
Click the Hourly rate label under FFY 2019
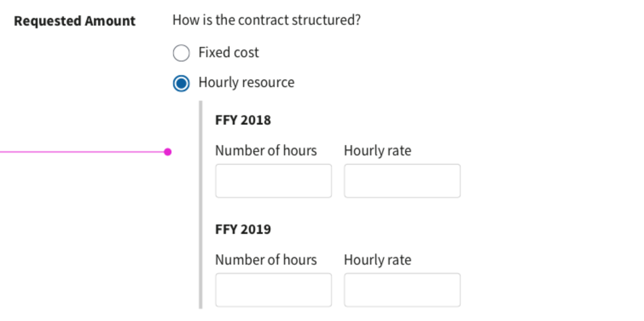point(377,260)
